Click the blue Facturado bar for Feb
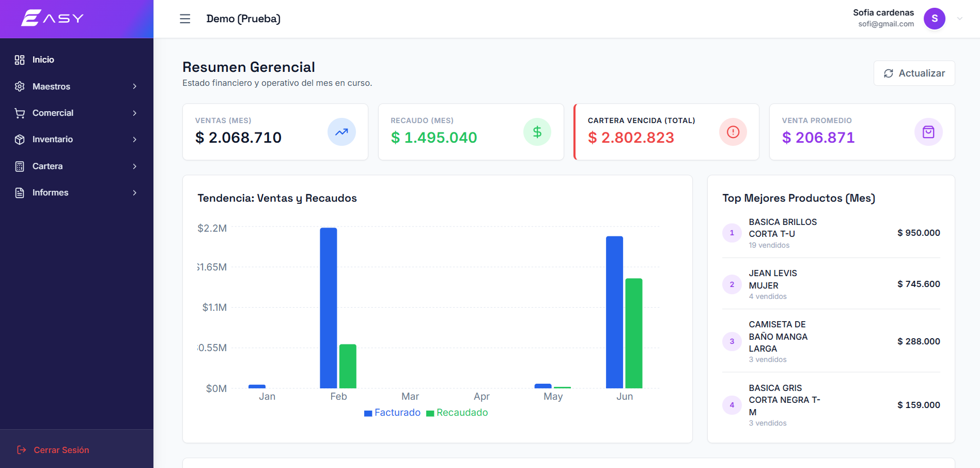Image resolution: width=980 pixels, height=468 pixels. (x=329, y=308)
